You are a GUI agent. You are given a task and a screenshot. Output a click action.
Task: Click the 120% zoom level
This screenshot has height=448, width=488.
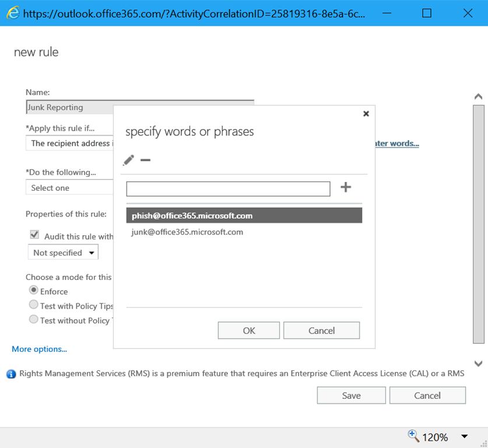[x=435, y=437]
